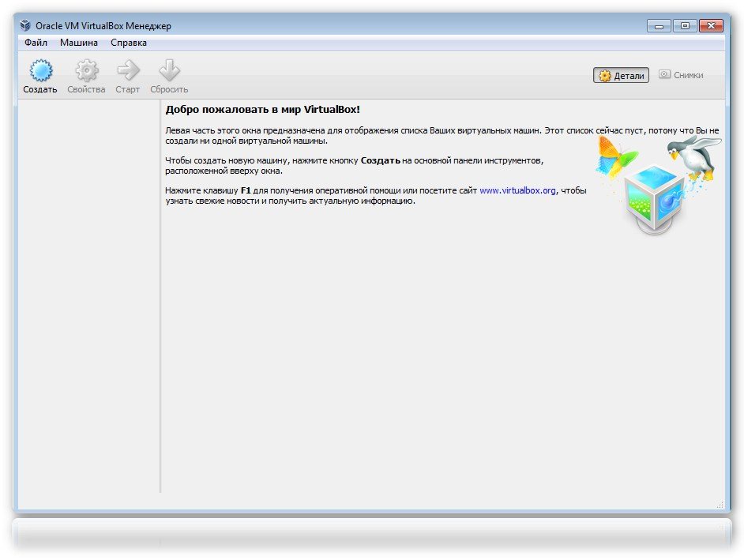This screenshot has height=560, width=744.
Task: Maximize the VirtualBox Manager window
Action: 684,25
